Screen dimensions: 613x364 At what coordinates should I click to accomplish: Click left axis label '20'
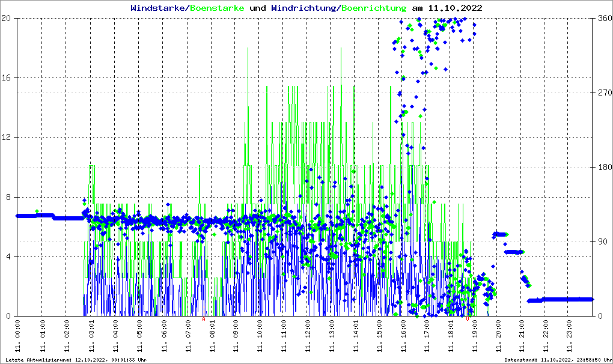coord(6,18)
